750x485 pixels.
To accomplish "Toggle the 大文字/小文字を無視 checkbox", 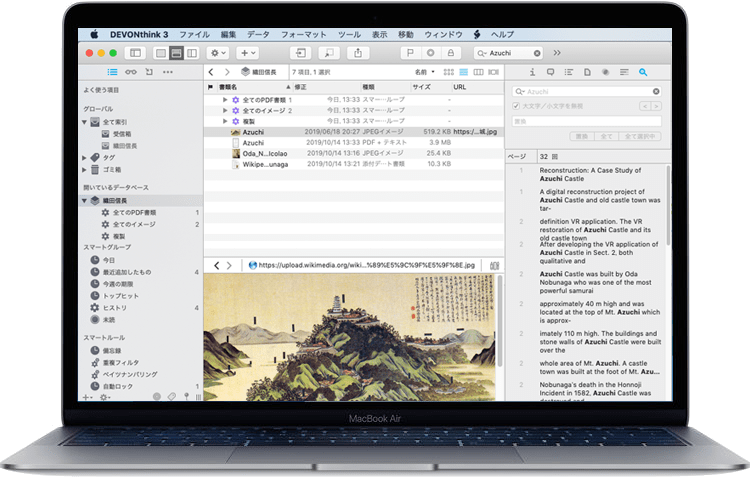I will coord(516,106).
